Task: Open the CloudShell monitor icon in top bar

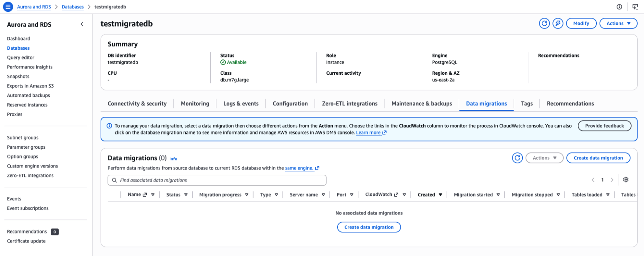Action: click(x=635, y=7)
